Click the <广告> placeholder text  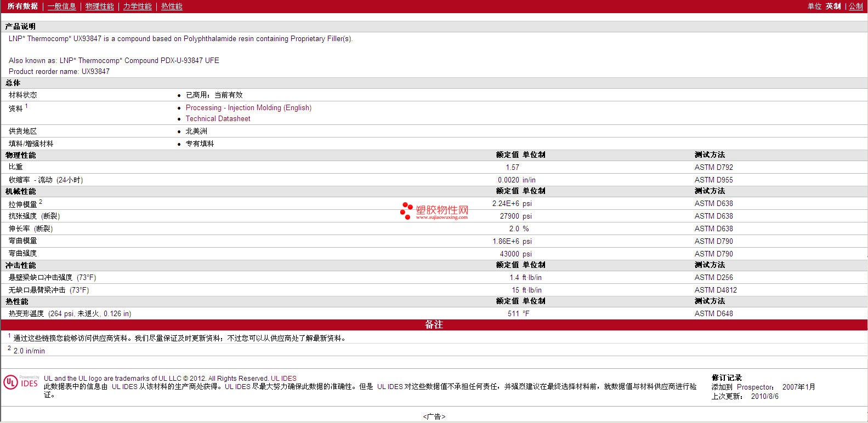pos(434,417)
